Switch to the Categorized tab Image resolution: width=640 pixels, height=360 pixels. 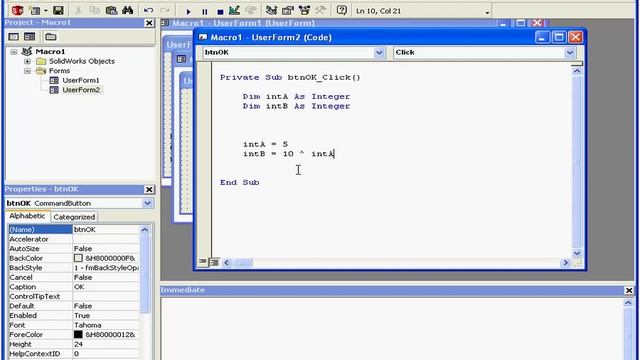pos(74,217)
